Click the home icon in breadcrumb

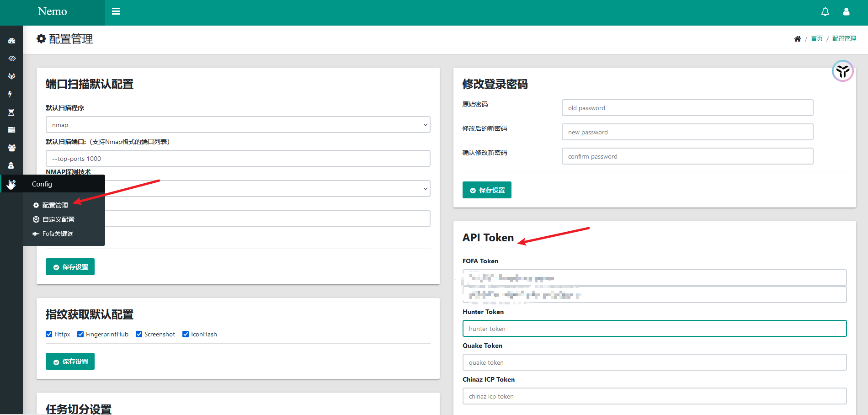coord(797,39)
